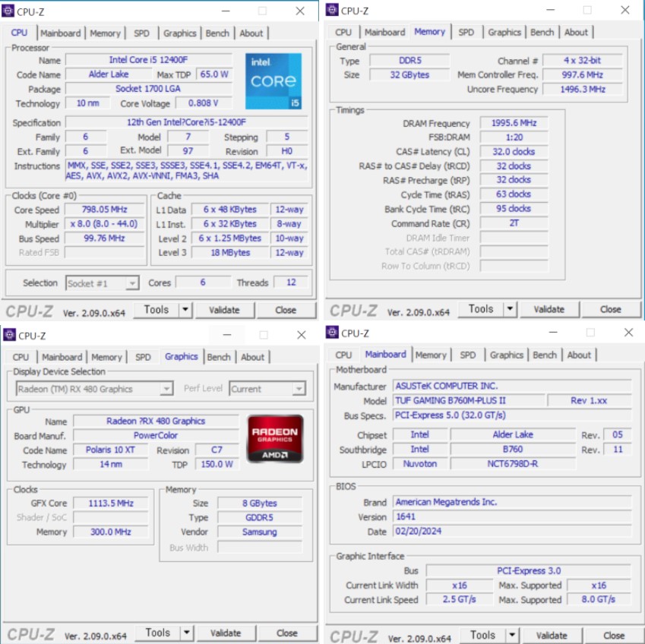Image resolution: width=645 pixels, height=644 pixels.
Task: Expand the Socket #1 selection dropdown
Action: 131,283
